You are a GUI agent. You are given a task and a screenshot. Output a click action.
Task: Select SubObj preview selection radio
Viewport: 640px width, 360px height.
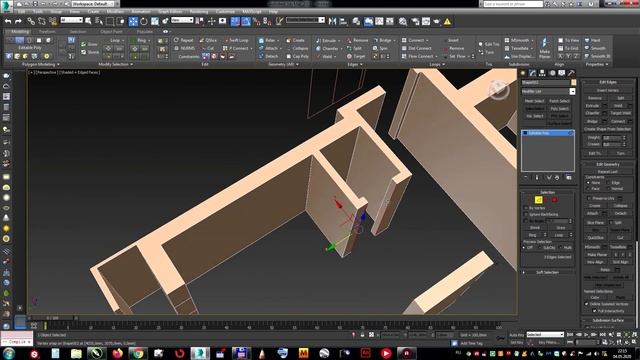coord(540,248)
